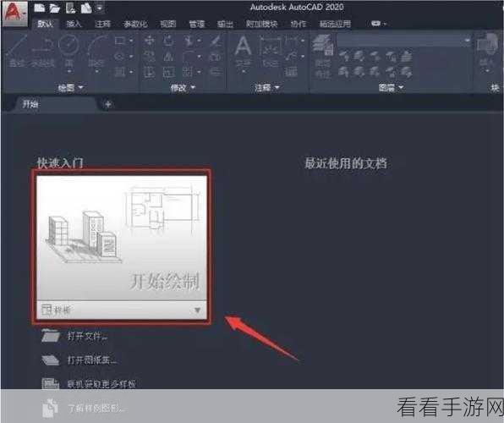Switch to the 输出 ribbon tab

(225, 24)
